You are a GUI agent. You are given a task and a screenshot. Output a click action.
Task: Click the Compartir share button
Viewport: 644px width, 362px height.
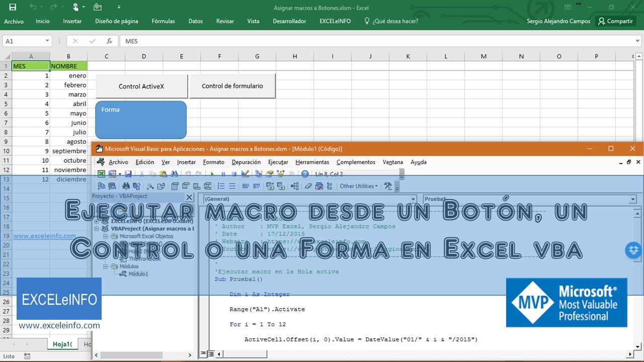[615, 21]
